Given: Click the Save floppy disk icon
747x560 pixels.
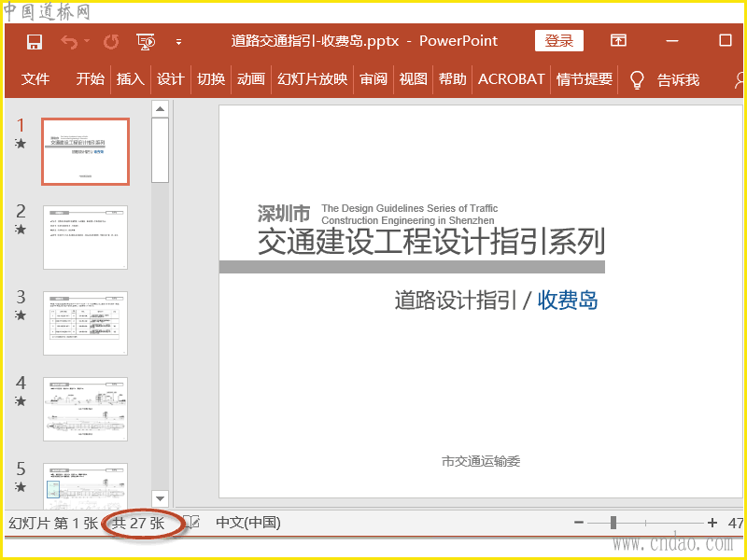Looking at the screenshot, I should tap(35, 42).
